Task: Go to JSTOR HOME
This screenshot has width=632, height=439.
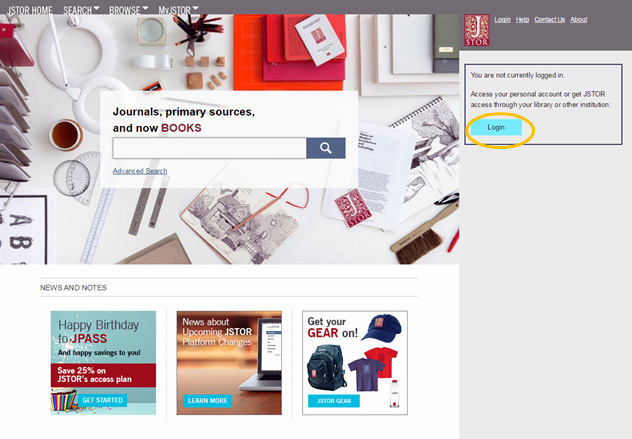Action: point(30,10)
